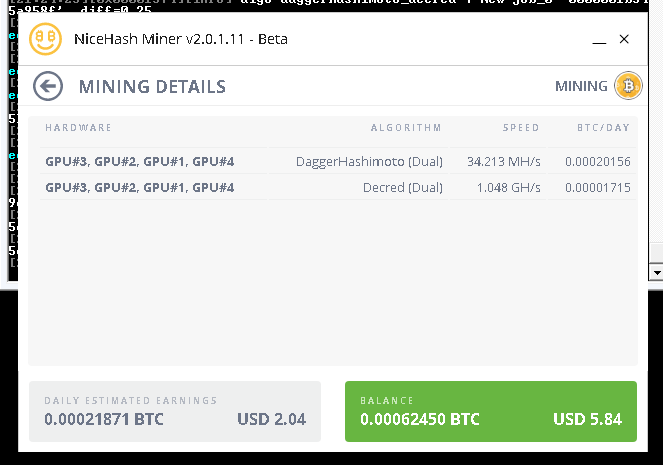Close the NiceHash Miner window
The height and width of the screenshot is (465, 663).
(624, 39)
